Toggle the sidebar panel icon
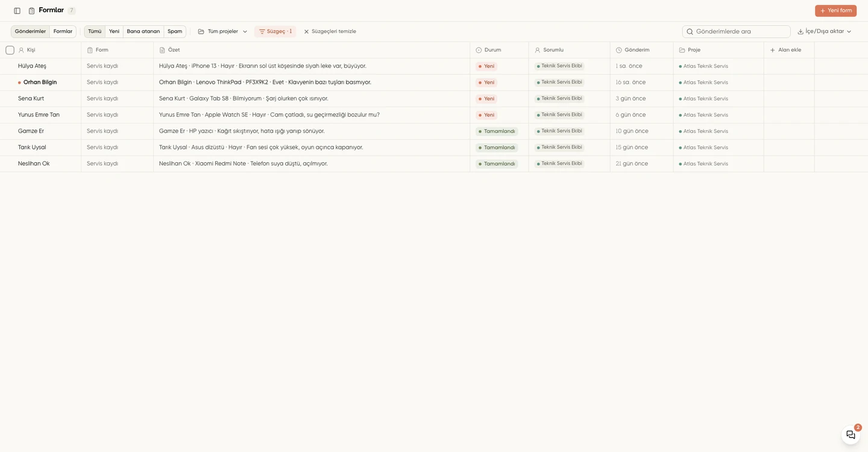 point(17,11)
